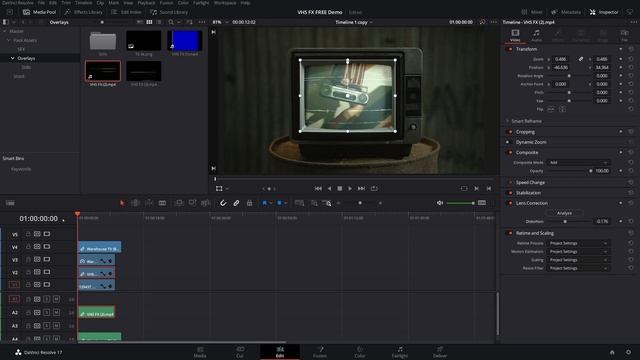Open the Motion Estimation dropdown

click(x=578, y=251)
